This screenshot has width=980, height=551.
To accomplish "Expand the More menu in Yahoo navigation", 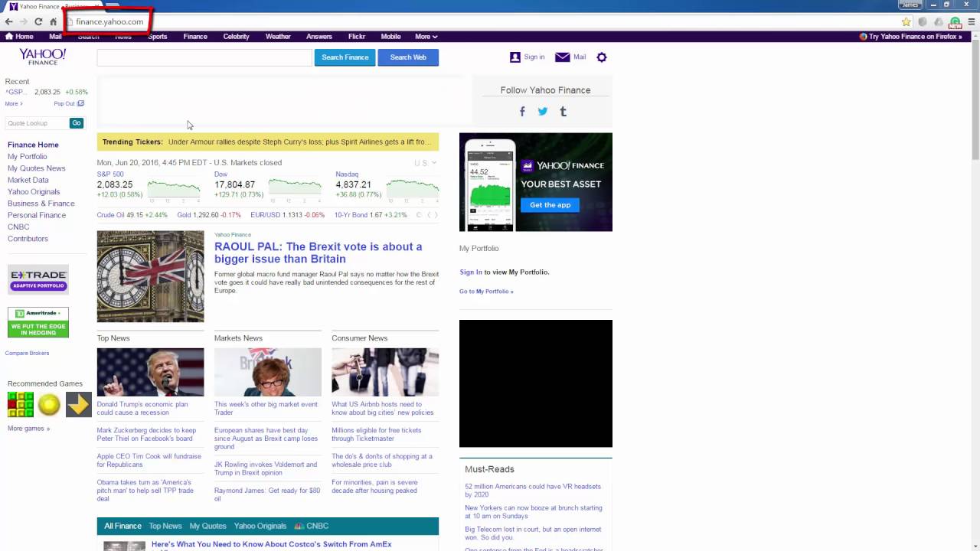I will (426, 37).
